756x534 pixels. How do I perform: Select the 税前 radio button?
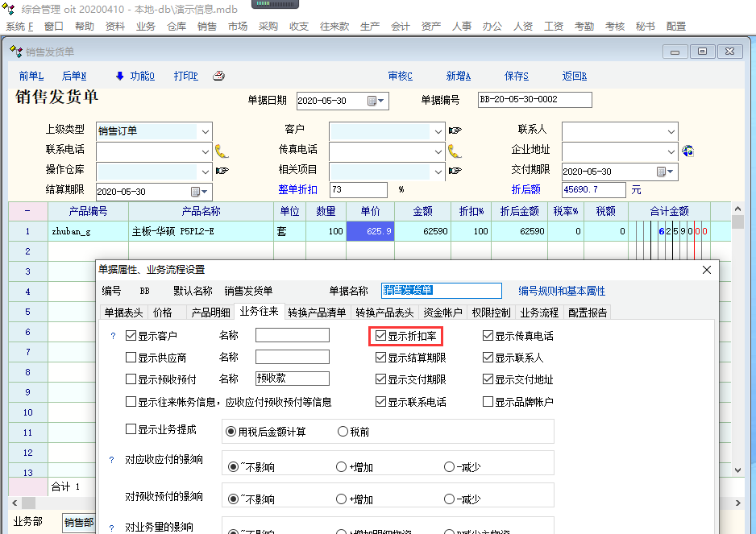click(x=343, y=432)
